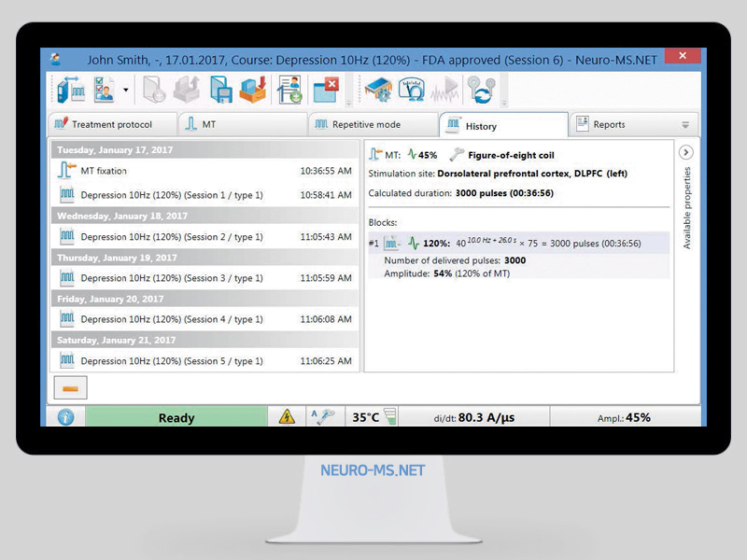
Task: Open dropdown arrow next to patient checklist icon
Action: point(125,91)
